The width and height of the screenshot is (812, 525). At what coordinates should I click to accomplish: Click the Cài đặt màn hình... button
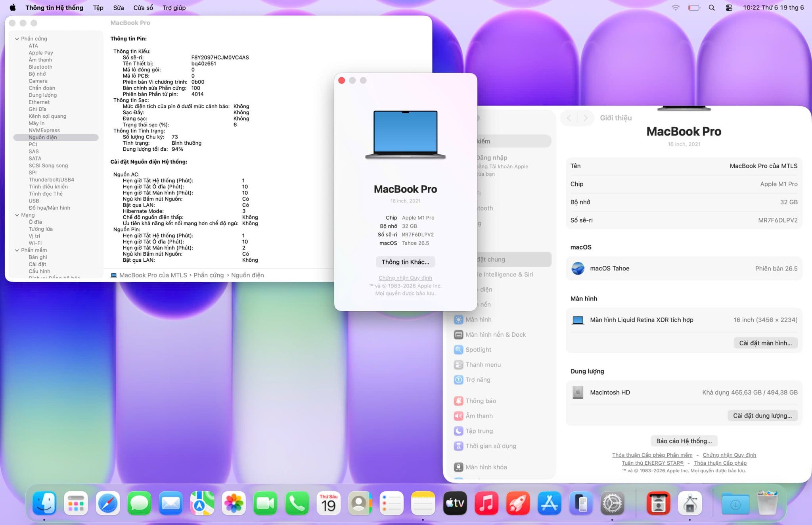click(x=765, y=343)
